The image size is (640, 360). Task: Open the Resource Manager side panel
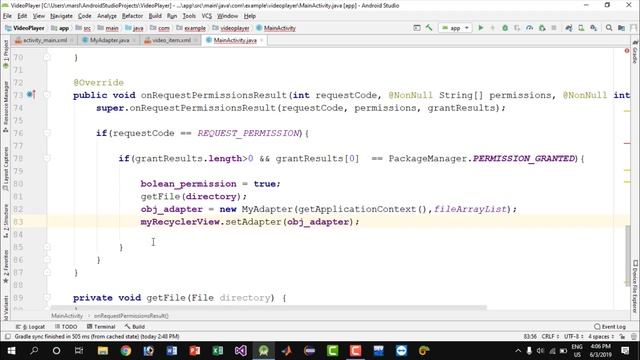point(6,106)
